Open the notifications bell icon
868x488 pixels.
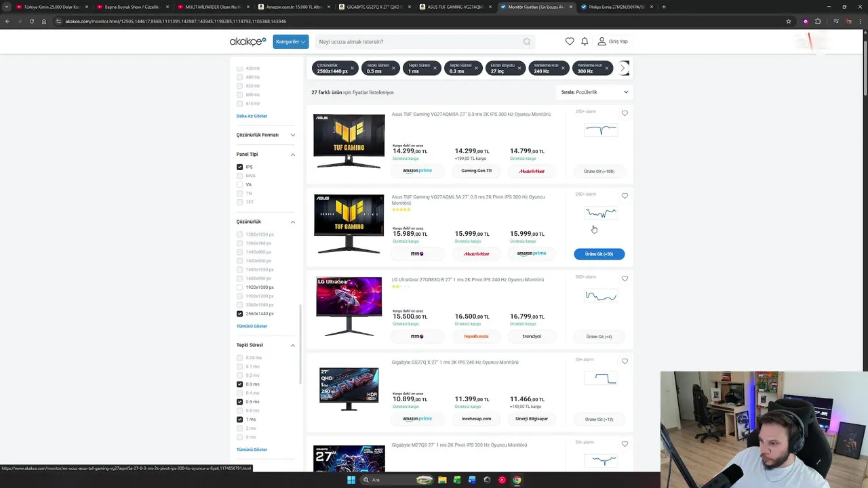pyautogui.click(x=585, y=41)
